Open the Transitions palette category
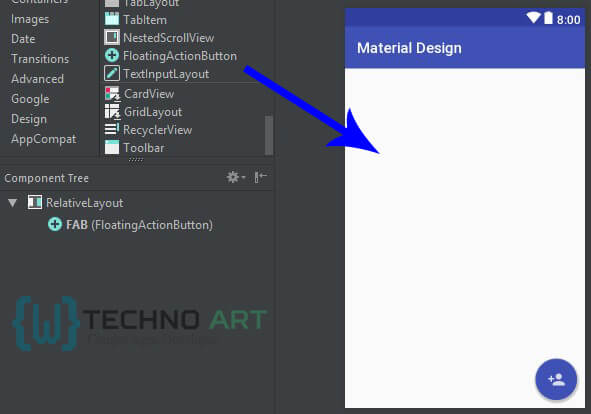591x414 pixels. (40, 59)
